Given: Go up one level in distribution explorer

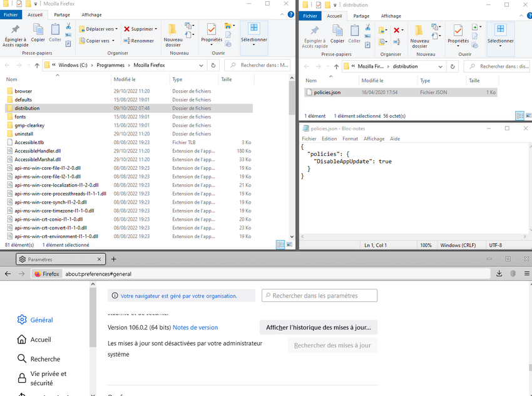Looking at the screenshot, I should (336, 66).
